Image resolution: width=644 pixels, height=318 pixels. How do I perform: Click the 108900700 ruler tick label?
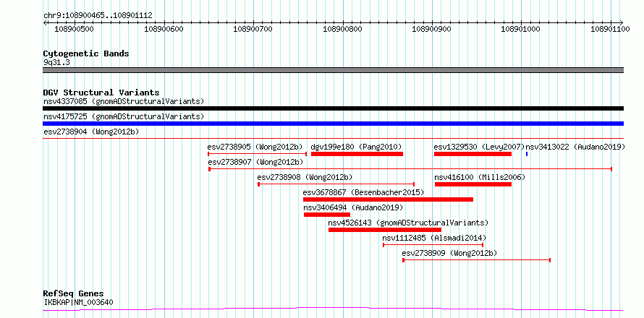[x=253, y=29]
